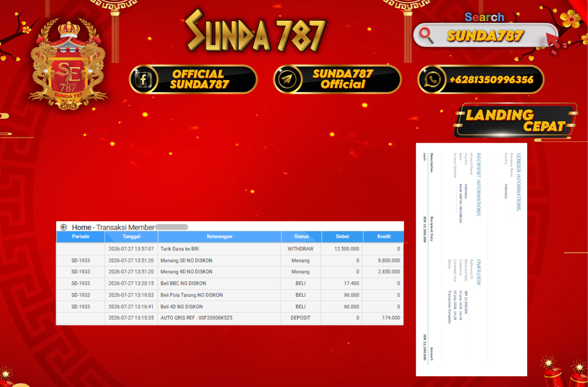Viewport: 588px width, 387px height.
Task: Click the 60.000 debet amount
Action: (351, 307)
